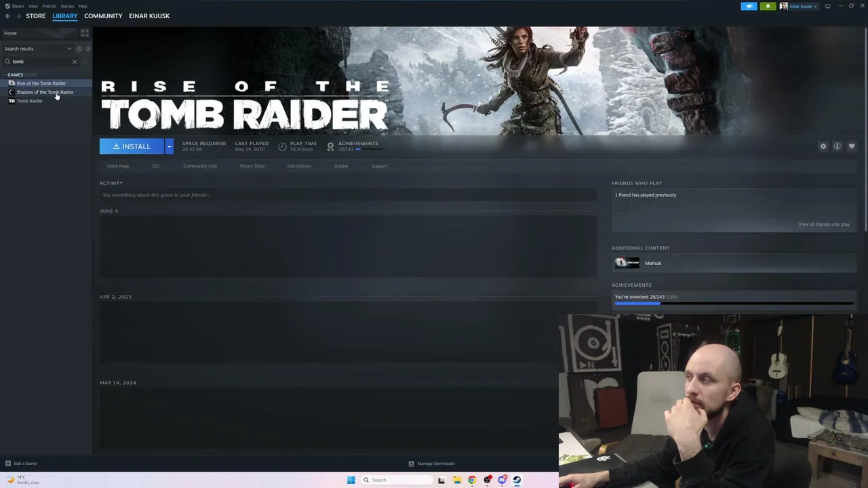The width and height of the screenshot is (868, 488).
Task: Click the blue announcements megaphone icon
Action: 749,6
